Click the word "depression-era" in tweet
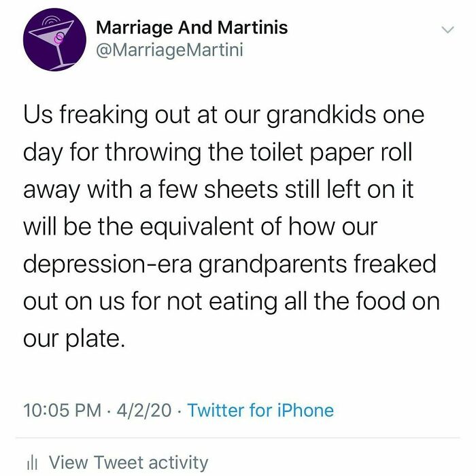This screenshot has width=476, height=476. point(107,263)
